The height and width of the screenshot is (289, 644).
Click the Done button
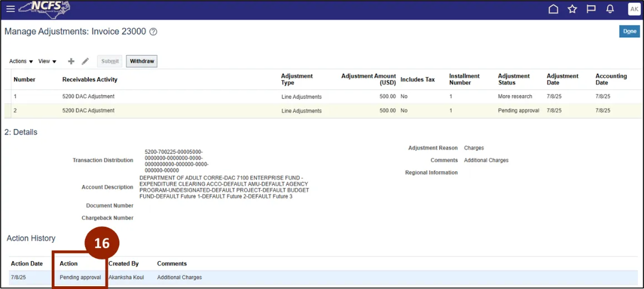[x=629, y=32]
